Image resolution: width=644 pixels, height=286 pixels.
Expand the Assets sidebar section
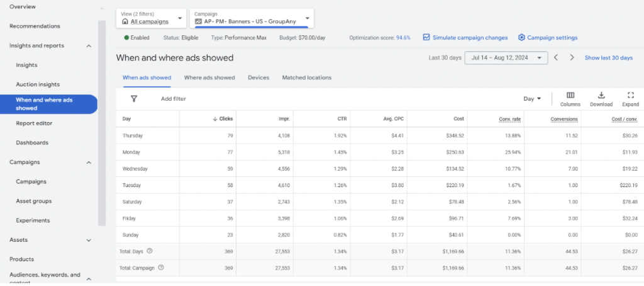89,240
